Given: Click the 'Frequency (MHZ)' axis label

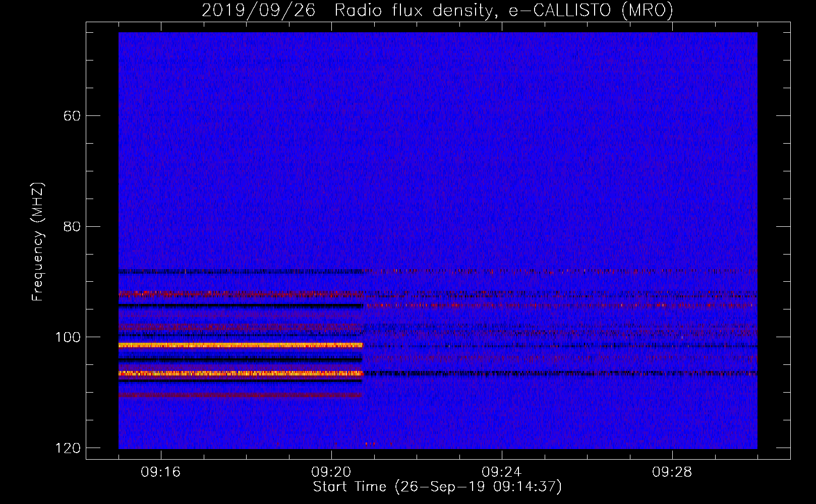Looking at the screenshot, I should [x=38, y=242].
